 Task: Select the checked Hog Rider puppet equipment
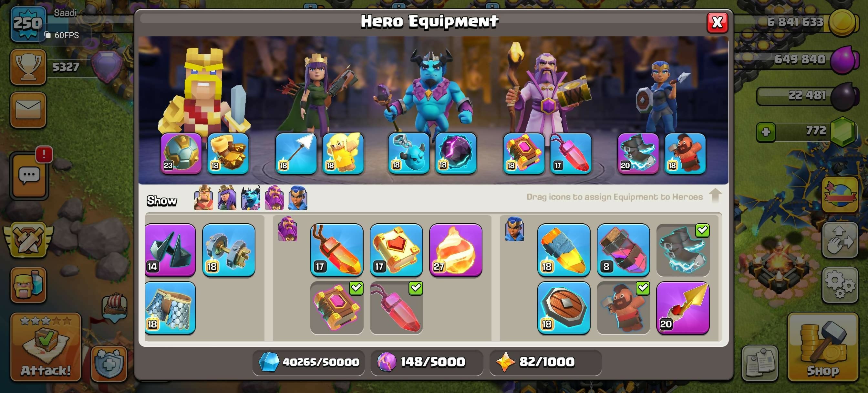pyautogui.click(x=623, y=308)
